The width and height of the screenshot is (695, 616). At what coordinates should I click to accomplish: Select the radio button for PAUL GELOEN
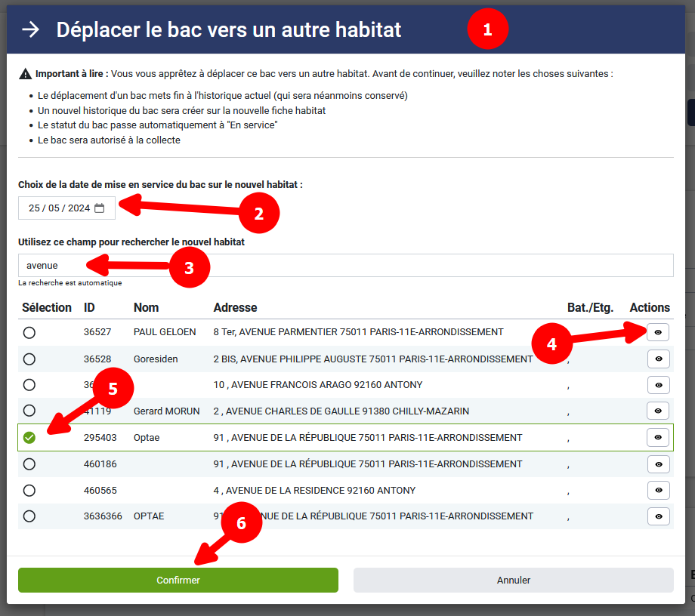(29, 332)
